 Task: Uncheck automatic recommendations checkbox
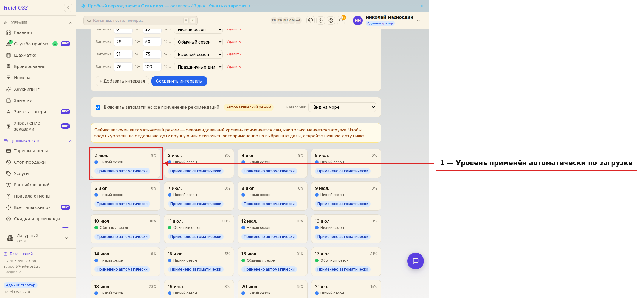(98, 107)
